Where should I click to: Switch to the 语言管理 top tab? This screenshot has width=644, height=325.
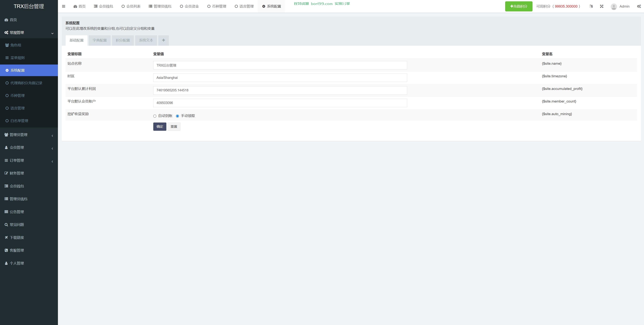coord(244,6)
